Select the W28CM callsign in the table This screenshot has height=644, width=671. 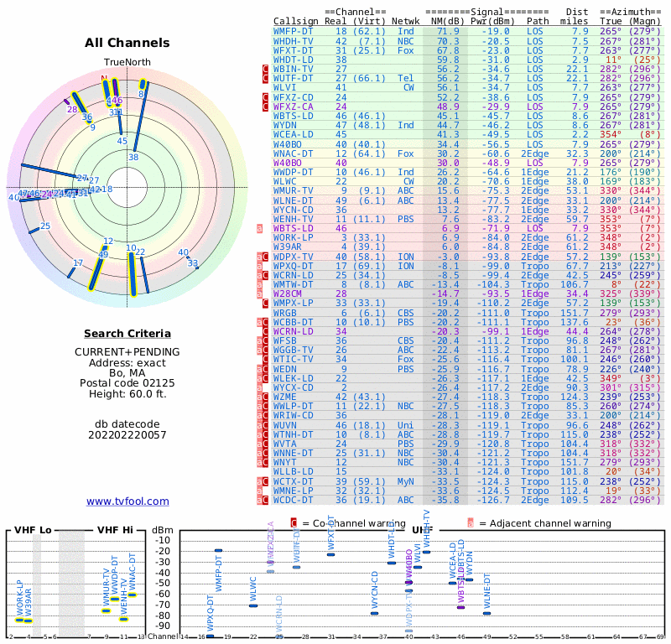(288, 293)
